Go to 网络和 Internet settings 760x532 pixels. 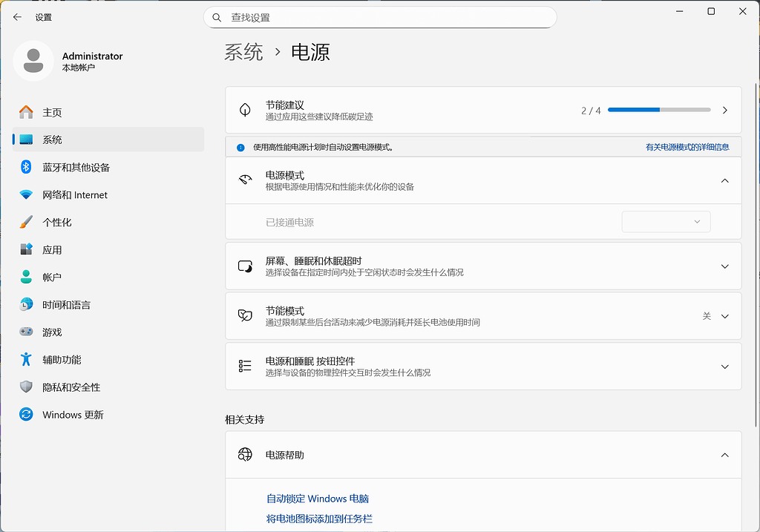[x=108, y=195]
